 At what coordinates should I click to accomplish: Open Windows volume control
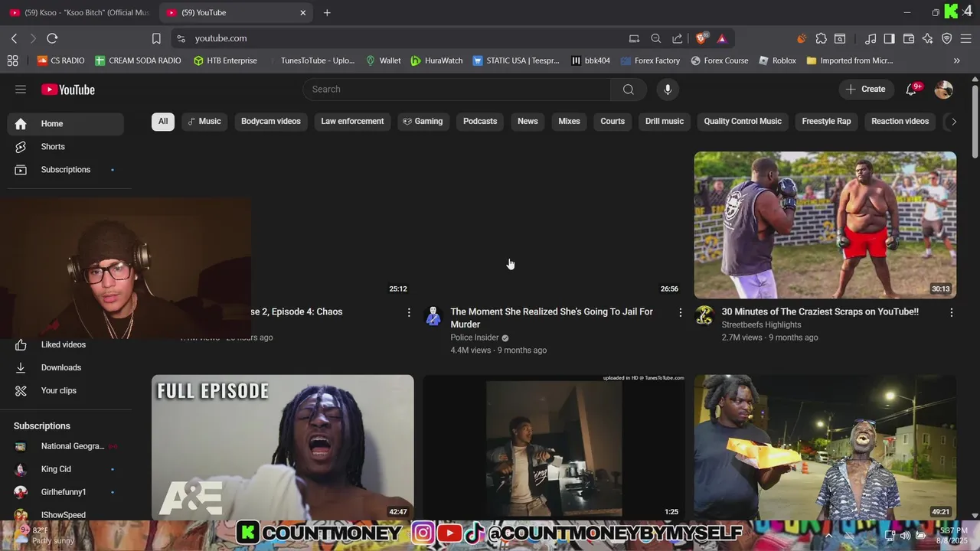click(x=906, y=536)
